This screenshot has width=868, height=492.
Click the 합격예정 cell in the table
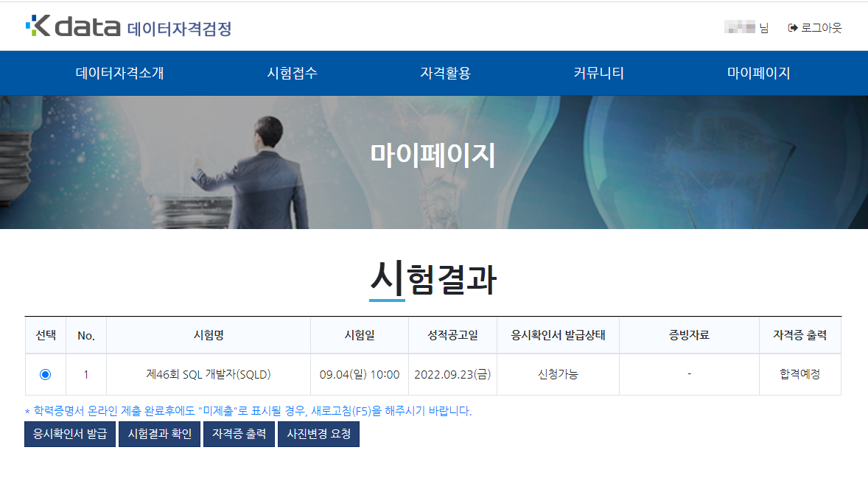(x=800, y=374)
